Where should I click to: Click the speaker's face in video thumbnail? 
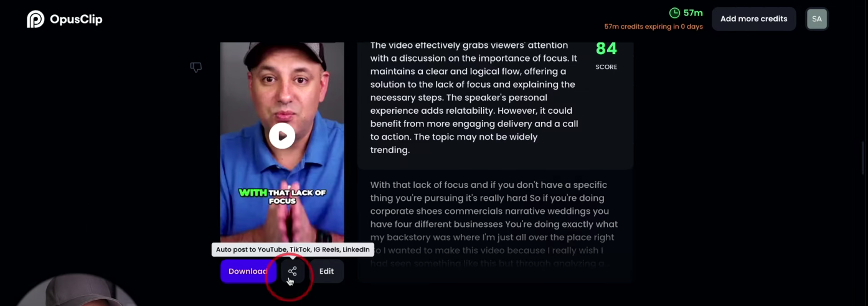pos(281,87)
